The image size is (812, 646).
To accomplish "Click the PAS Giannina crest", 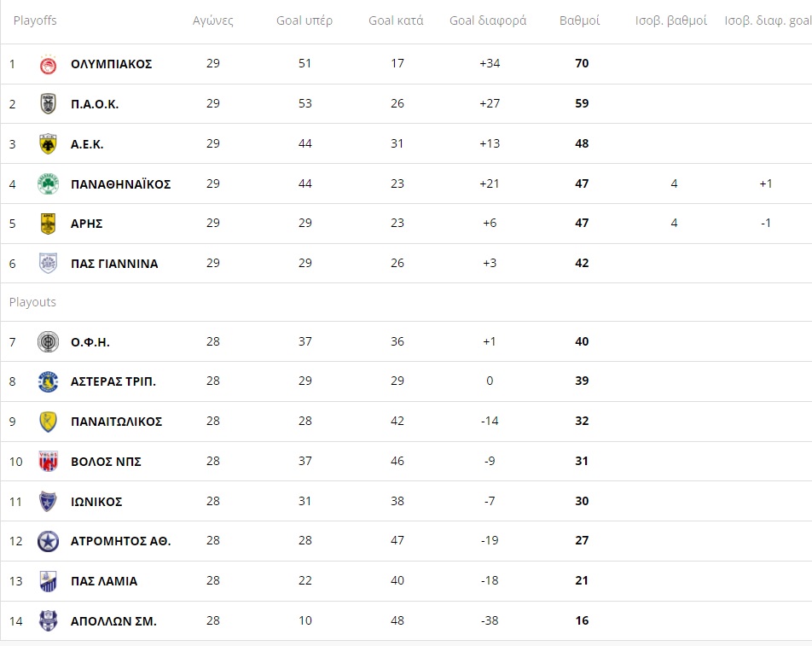I will 48,263.
